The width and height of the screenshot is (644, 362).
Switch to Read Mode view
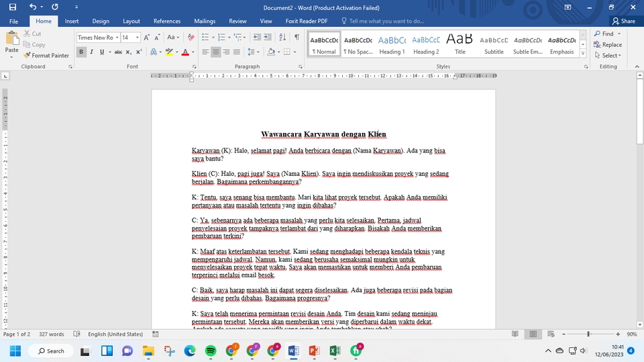click(515, 334)
